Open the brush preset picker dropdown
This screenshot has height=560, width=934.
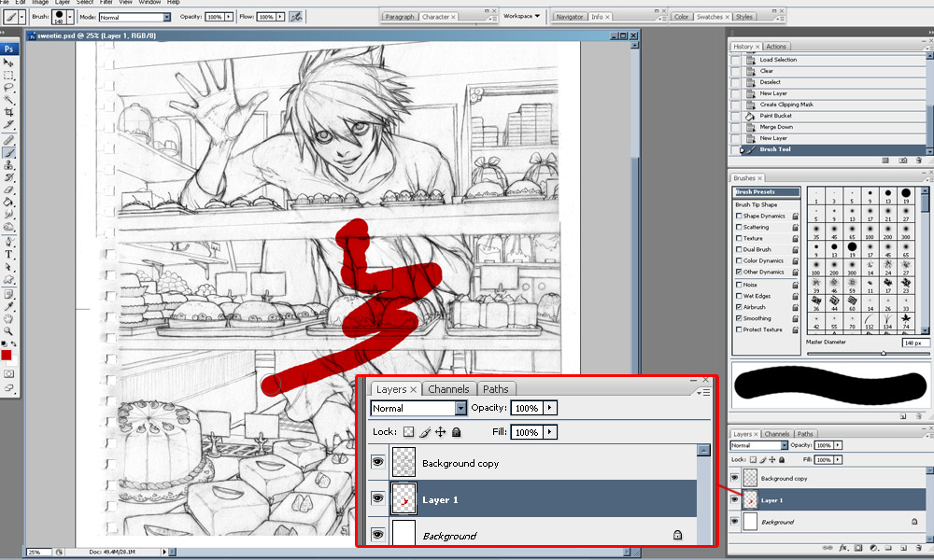[70, 17]
